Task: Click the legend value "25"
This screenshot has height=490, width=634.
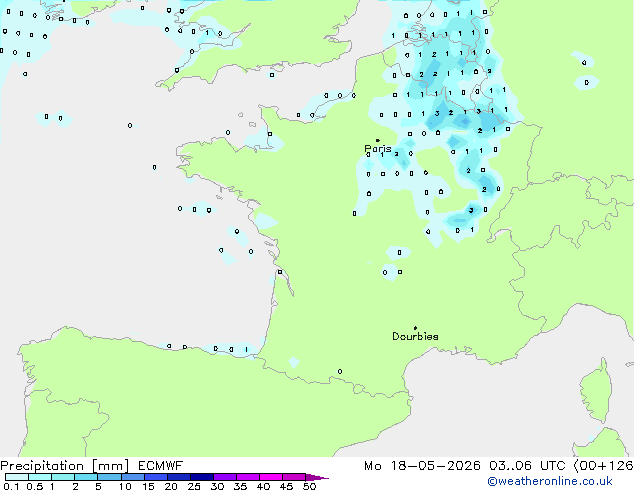Action: pos(194,486)
